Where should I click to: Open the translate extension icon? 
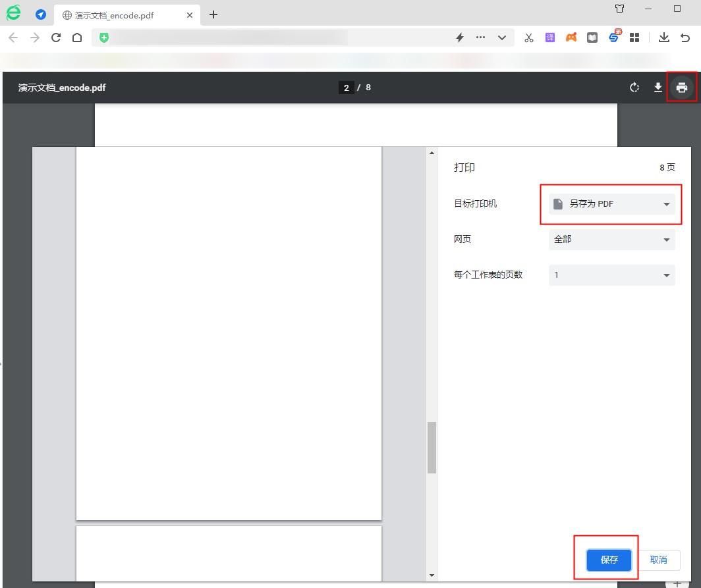pyautogui.click(x=549, y=38)
